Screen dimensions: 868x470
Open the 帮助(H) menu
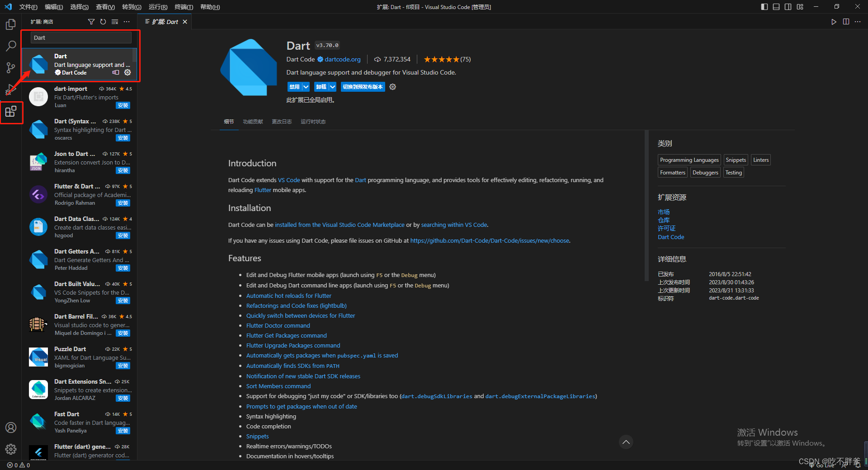(x=210, y=7)
